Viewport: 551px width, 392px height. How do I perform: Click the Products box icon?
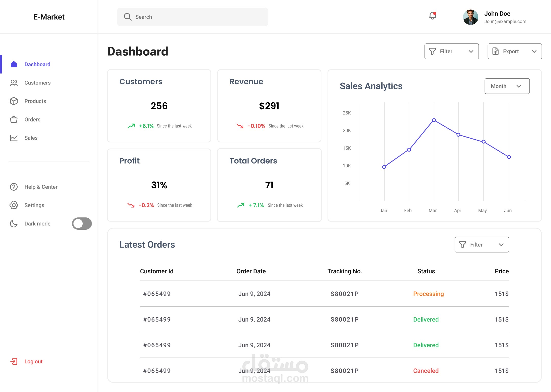pyautogui.click(x=14, y=101)
